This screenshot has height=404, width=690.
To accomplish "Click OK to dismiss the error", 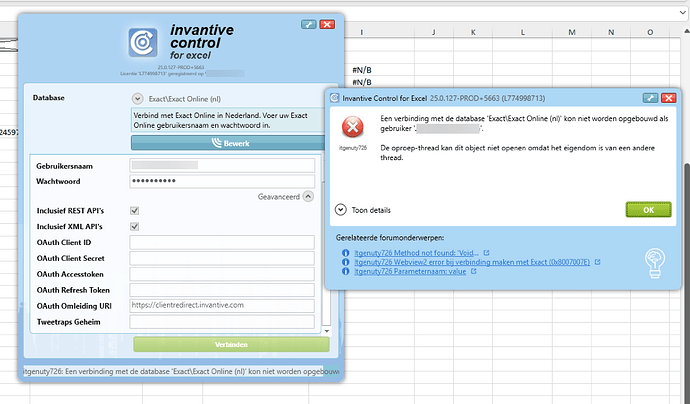I will pos(648,209).
